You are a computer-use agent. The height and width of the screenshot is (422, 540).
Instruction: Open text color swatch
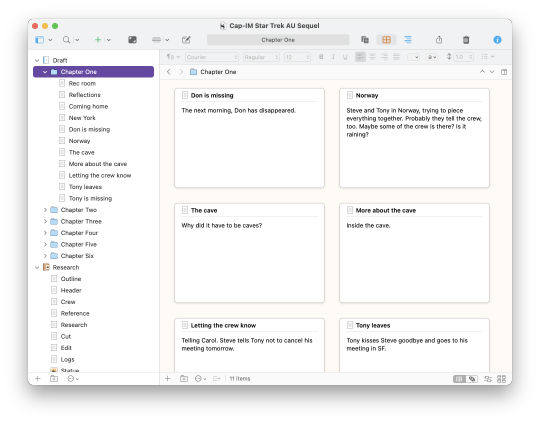click(413, 57)
